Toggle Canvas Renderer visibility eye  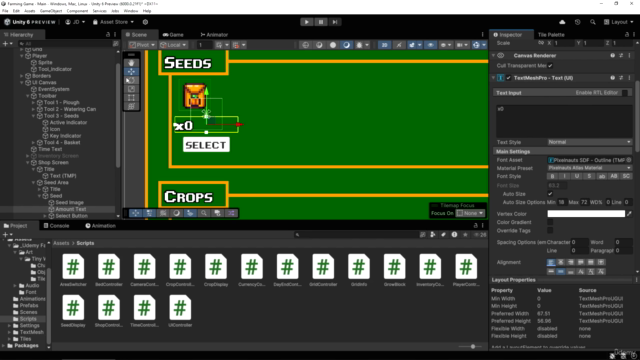click(501, 56)
